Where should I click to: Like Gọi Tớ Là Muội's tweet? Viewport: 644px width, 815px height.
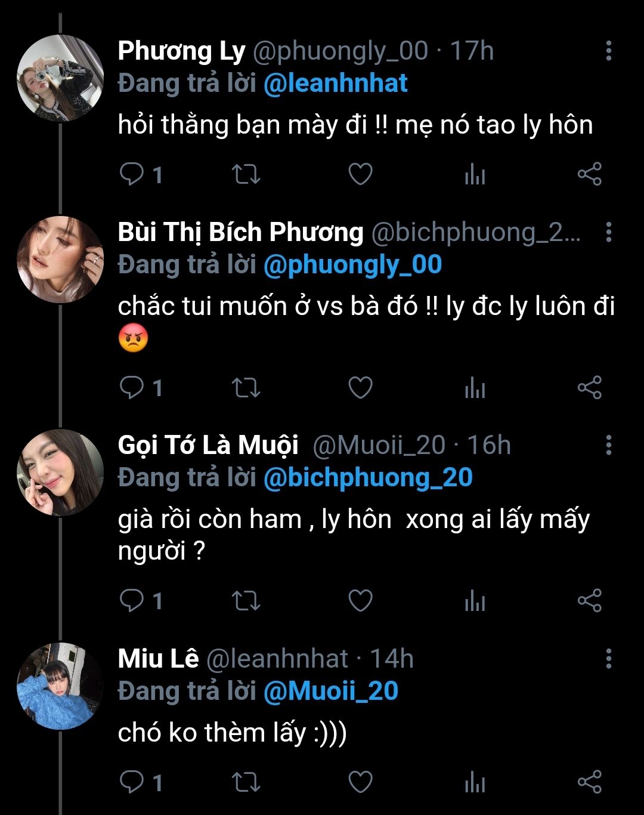pos(360,600)
